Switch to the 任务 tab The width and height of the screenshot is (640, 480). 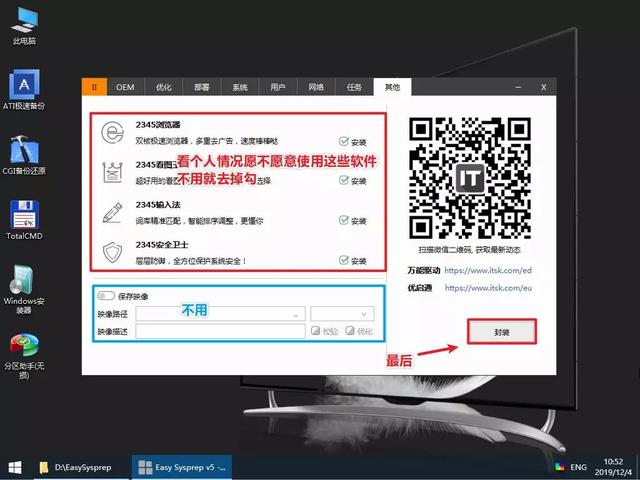pos(354,87)
